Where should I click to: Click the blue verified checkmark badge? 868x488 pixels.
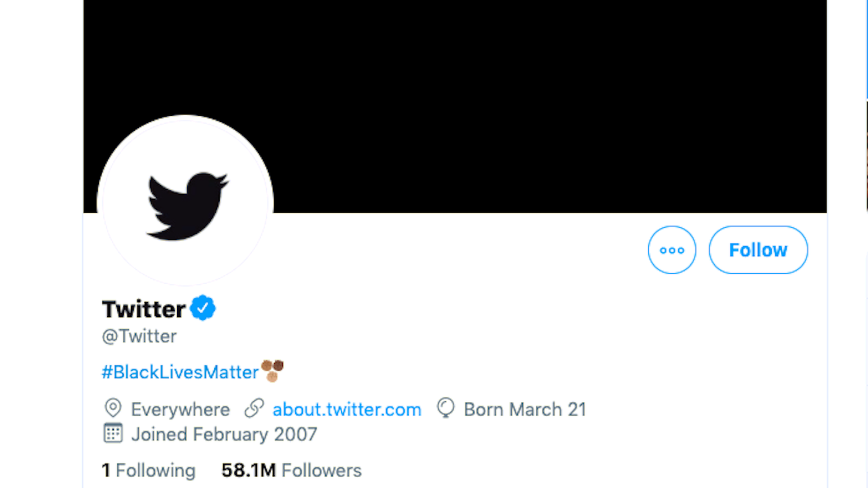click(203, 308)
